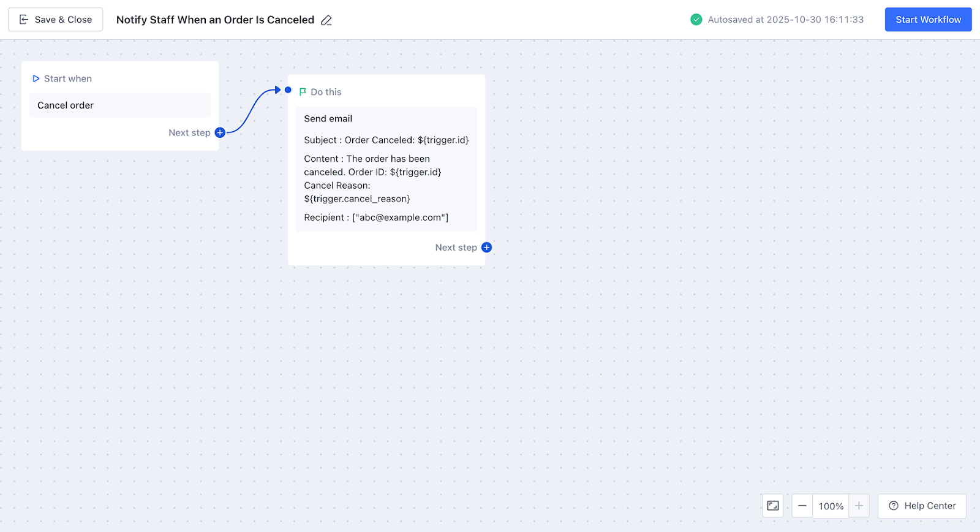
Task: Add next step after Send email action
Action: click(x=486, y=248)
